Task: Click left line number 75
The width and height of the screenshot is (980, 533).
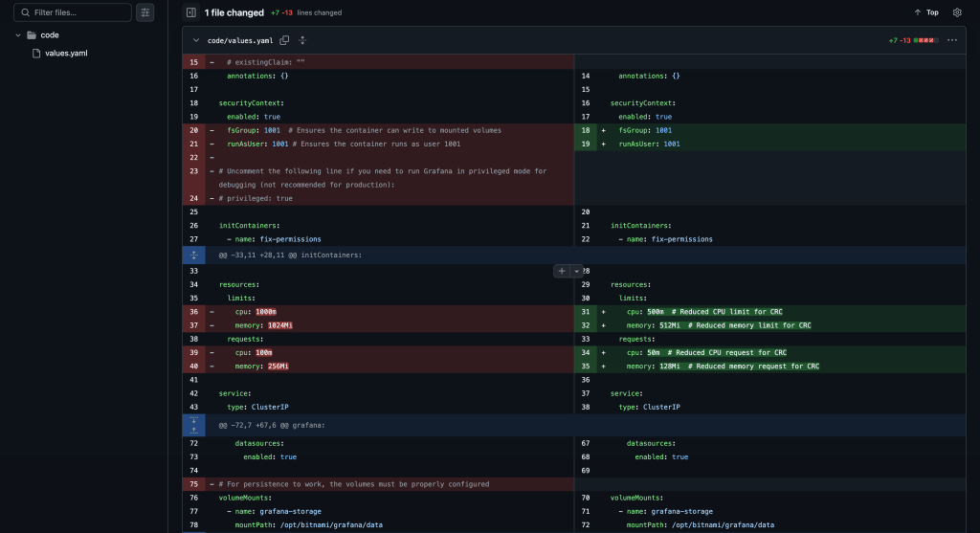Action: pyautogui.click(x=193, y=484)
